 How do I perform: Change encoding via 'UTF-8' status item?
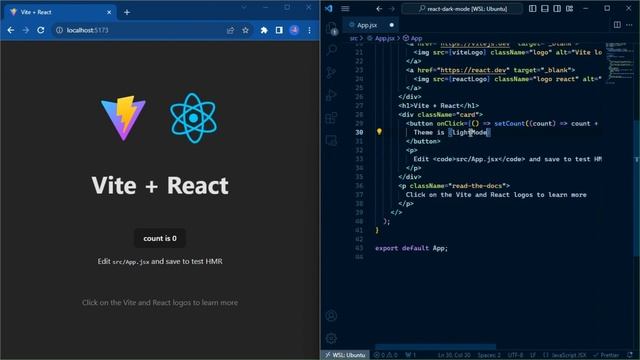[515, 355]
